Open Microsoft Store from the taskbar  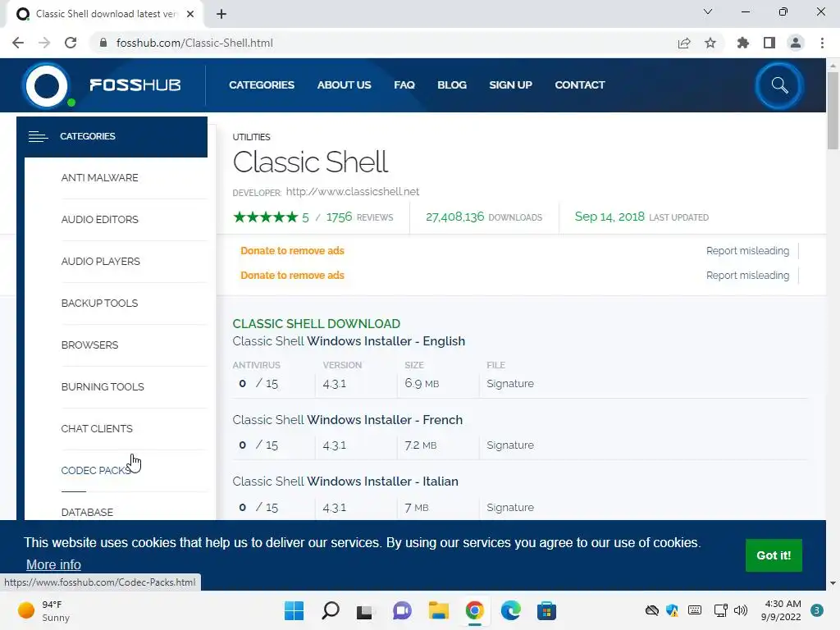[x=547, y=610]
